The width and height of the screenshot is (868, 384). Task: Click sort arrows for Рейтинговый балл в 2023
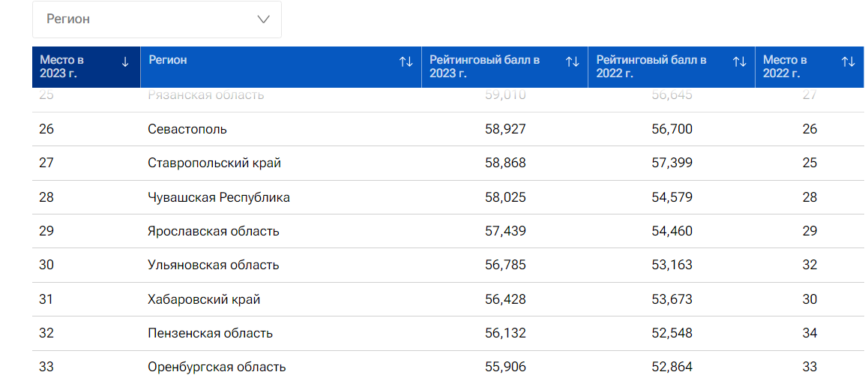click(572, 62)
